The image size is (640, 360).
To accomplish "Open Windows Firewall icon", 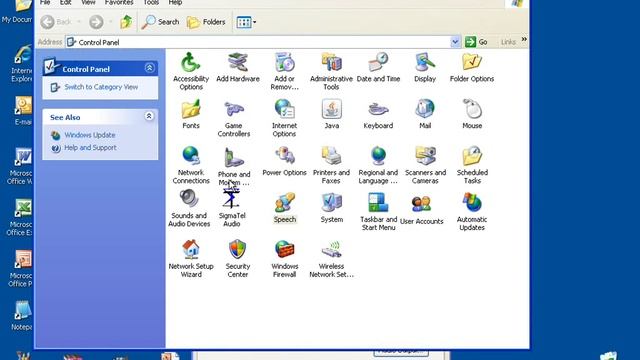I will (284, 249).
